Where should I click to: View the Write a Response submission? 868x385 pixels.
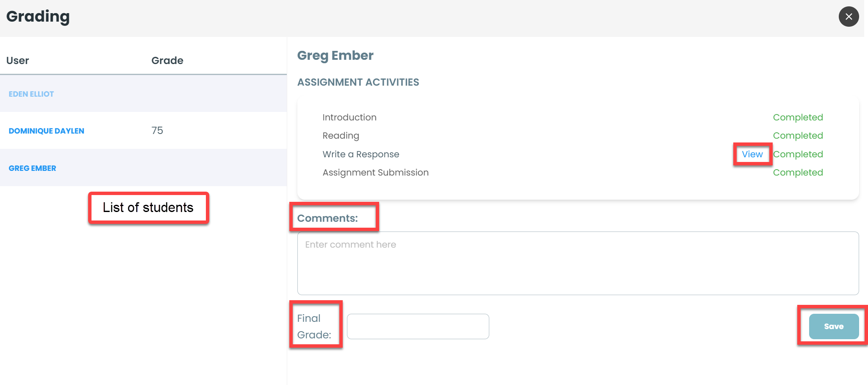coord(752,154)
